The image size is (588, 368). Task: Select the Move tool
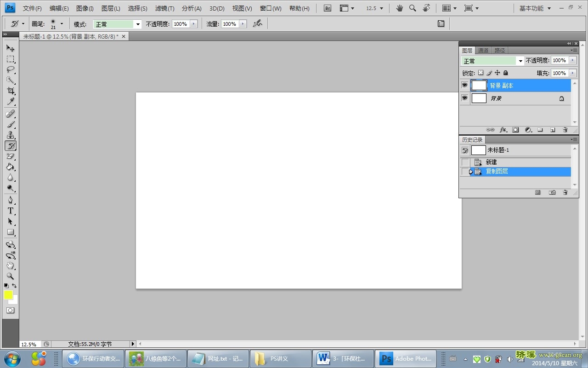coord(10,48)
